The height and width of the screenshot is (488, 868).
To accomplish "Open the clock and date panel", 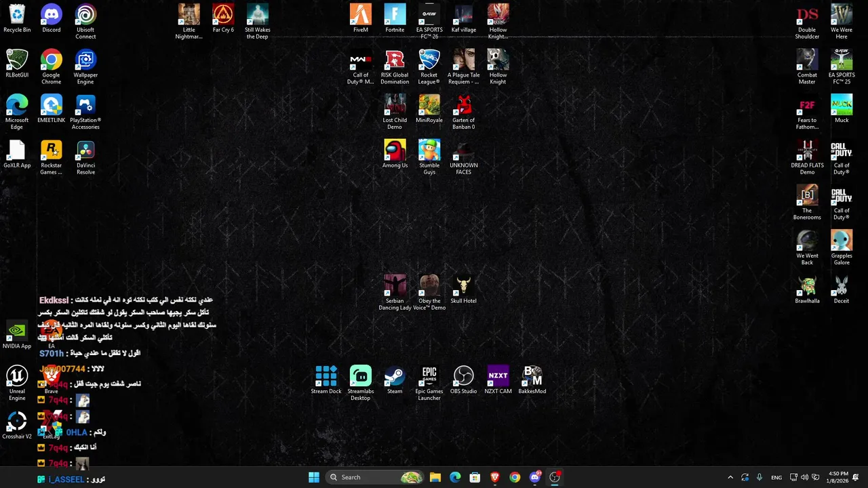I will click(838, 477).
